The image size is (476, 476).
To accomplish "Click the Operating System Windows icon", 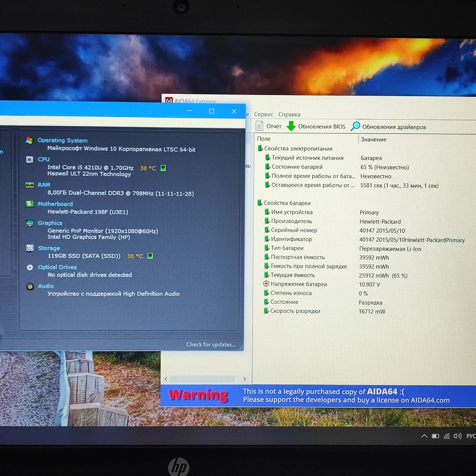I will pos(29,140).
